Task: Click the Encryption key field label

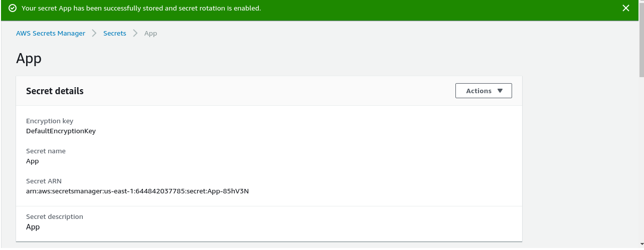Action: [x=50, y=121]
